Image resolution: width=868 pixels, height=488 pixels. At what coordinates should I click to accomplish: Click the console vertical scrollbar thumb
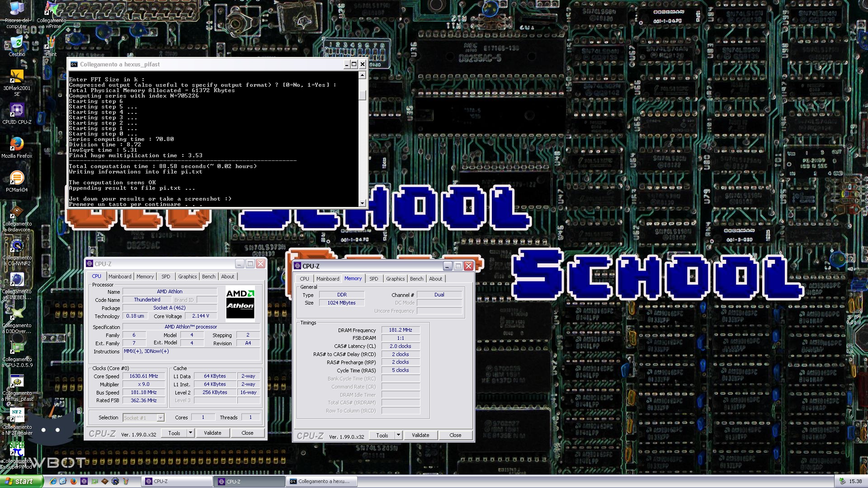point(362,95)
